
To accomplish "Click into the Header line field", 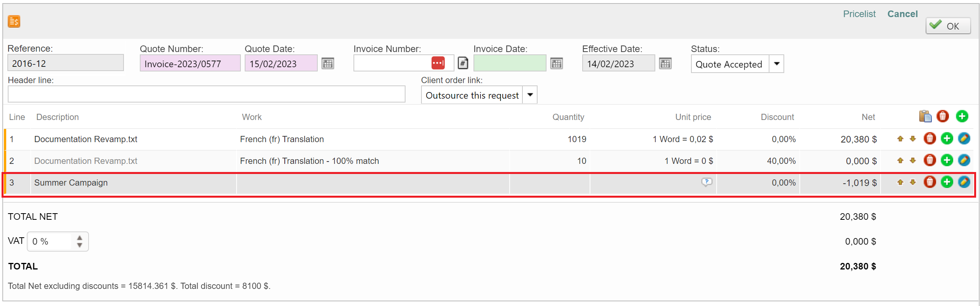I will pyautogui.click(x=206, y=94).
